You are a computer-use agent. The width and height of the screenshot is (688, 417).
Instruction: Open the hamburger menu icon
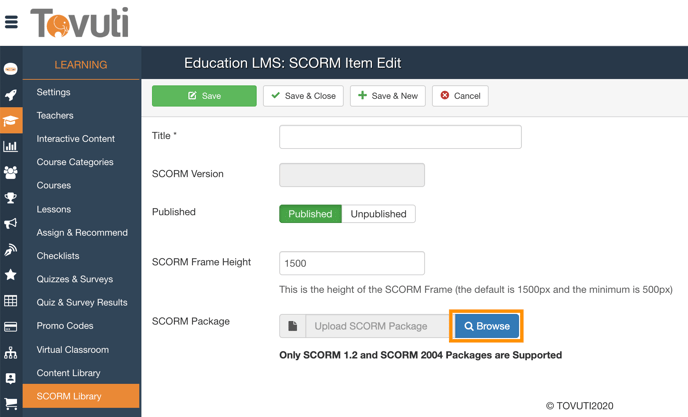[11, 21]
